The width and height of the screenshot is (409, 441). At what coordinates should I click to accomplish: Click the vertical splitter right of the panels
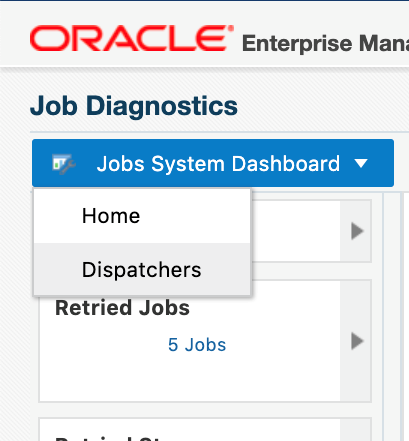tap(392, 317)
